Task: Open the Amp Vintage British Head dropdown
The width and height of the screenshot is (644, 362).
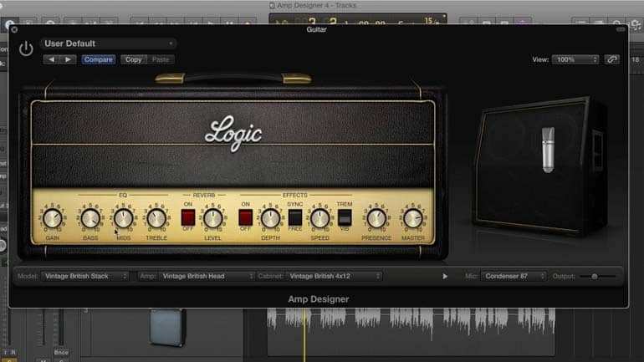Action: coord(207,276)
